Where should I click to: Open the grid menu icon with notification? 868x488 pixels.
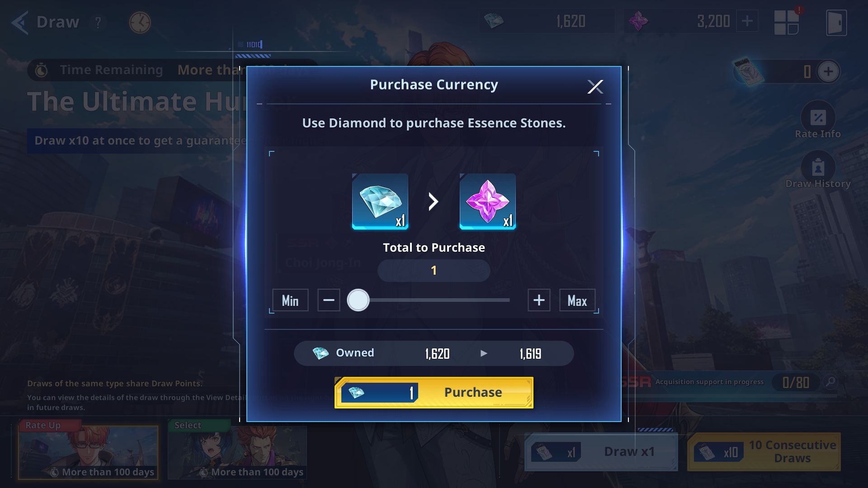click(x=787, y=22)
